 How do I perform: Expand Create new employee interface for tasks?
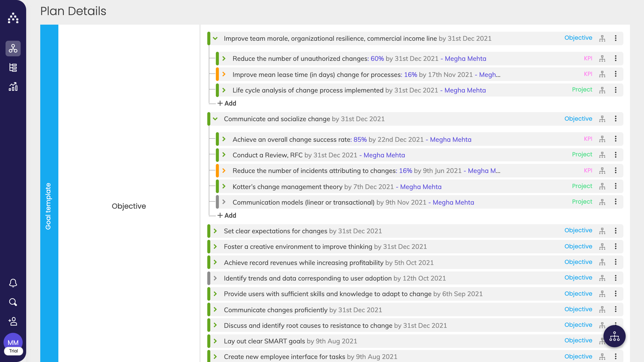point(215,356)
